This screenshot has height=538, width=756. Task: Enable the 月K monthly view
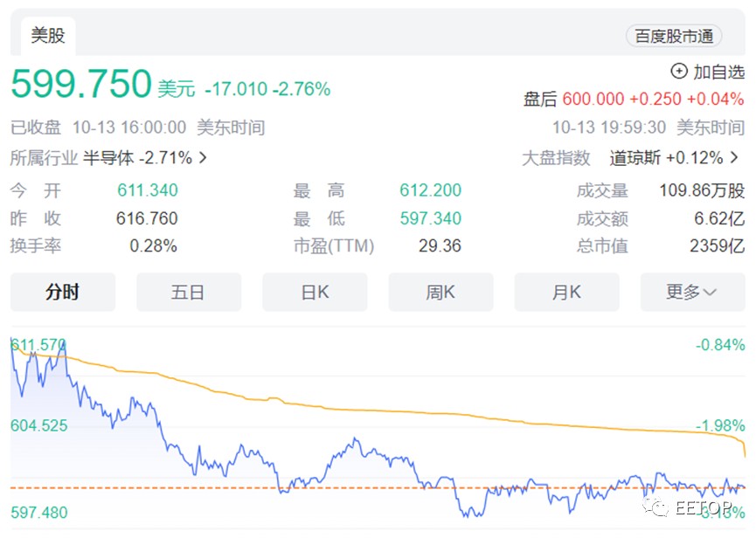[566, 293]
